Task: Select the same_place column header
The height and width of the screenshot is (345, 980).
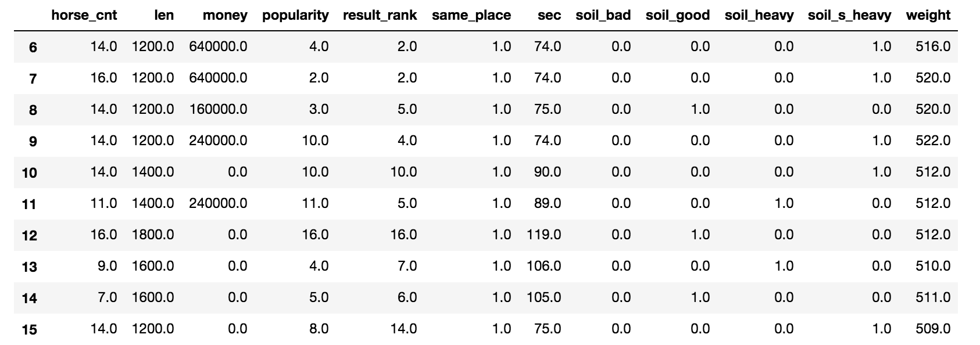Action: pyautogui.click(x=471, y=15)
